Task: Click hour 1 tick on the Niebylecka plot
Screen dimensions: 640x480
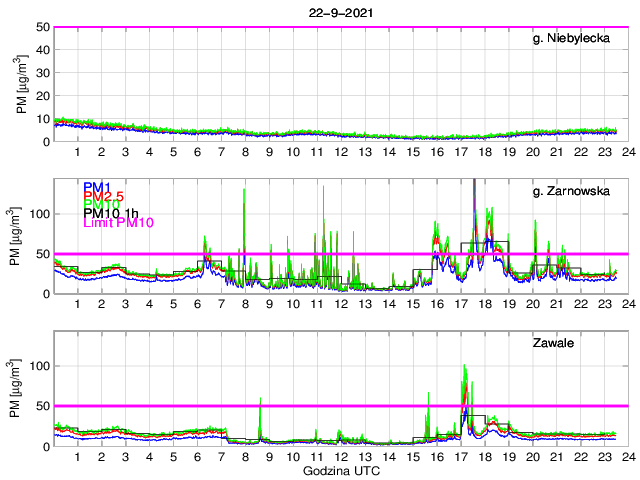Action: pos(77,152)
